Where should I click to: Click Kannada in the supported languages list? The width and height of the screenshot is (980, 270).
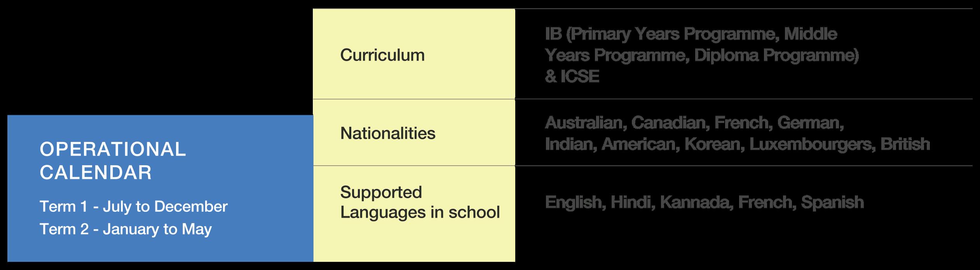click(696, 202)
